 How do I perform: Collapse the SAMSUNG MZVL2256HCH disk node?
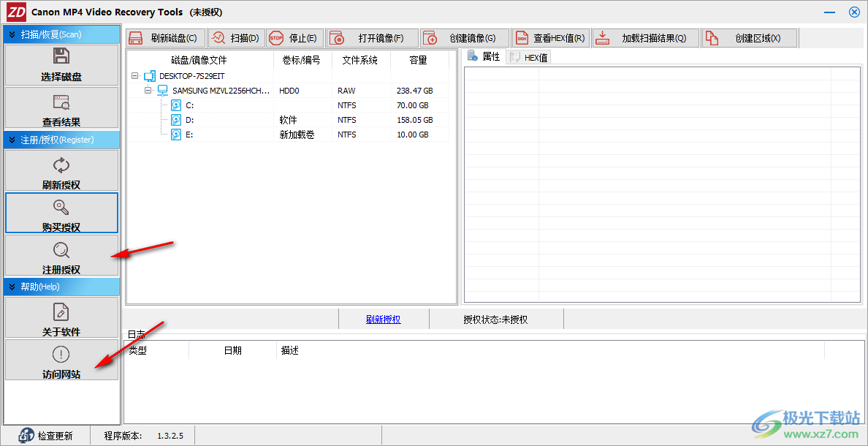pos(148,91)
